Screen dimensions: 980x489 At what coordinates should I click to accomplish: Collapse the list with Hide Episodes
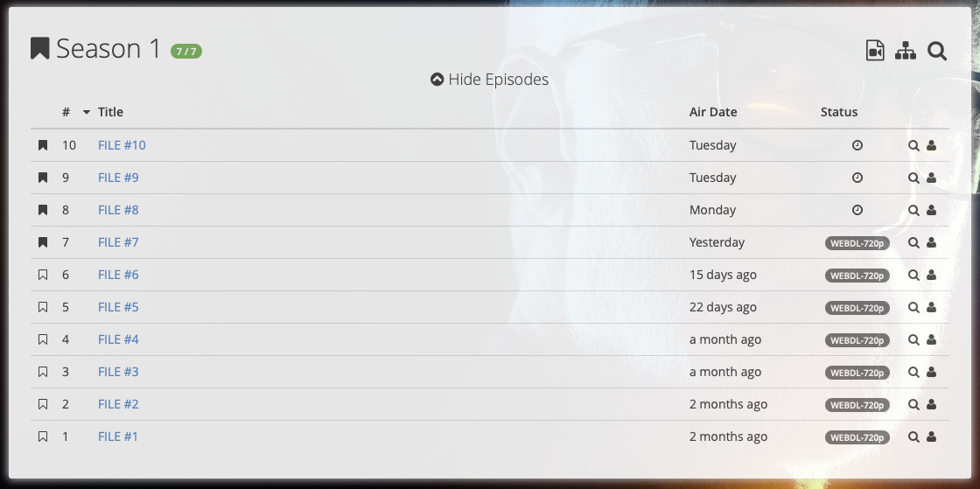(490, 80)
